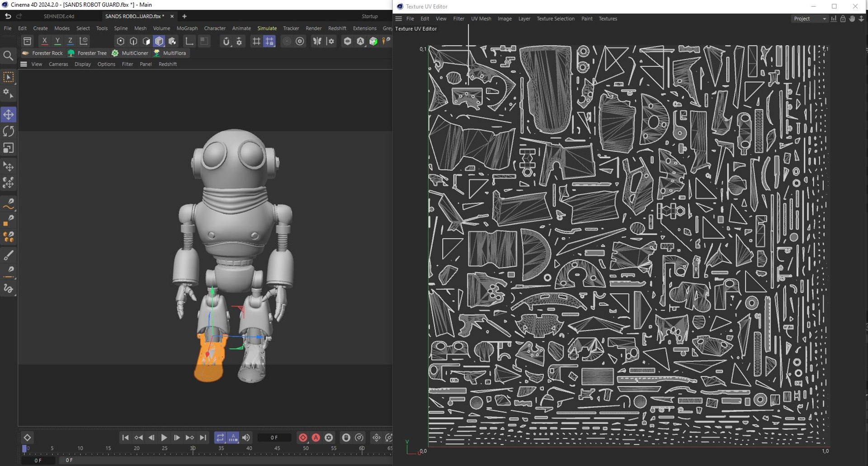Open the viewport hamburger menu
The image size is (868, 466).
(x=24, y=64)
